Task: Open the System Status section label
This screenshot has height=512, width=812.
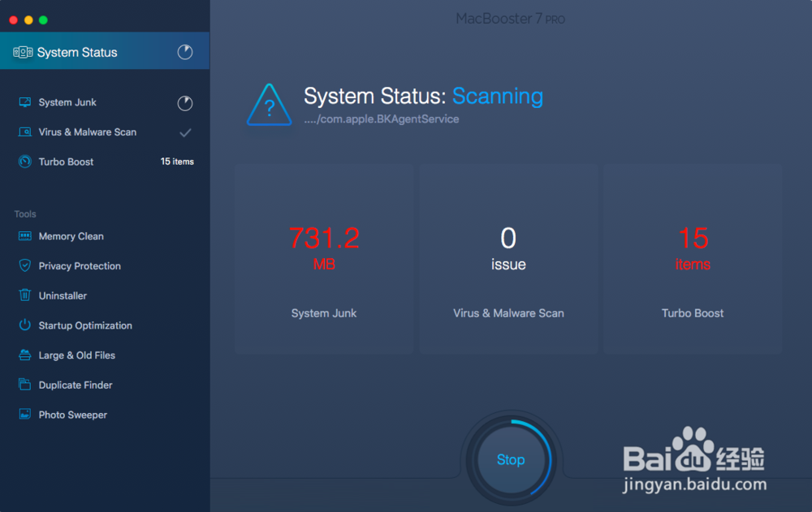Action: [77, 52]
